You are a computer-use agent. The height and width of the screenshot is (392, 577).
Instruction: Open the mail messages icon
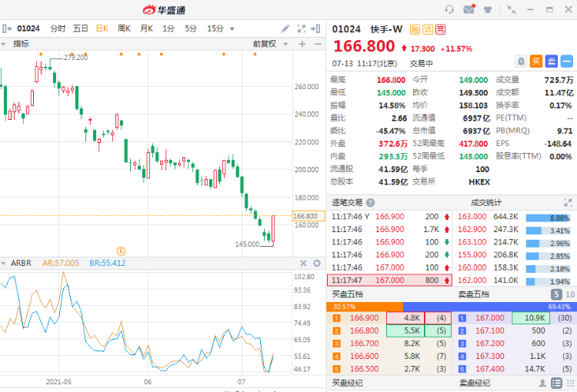pos(469,9)
